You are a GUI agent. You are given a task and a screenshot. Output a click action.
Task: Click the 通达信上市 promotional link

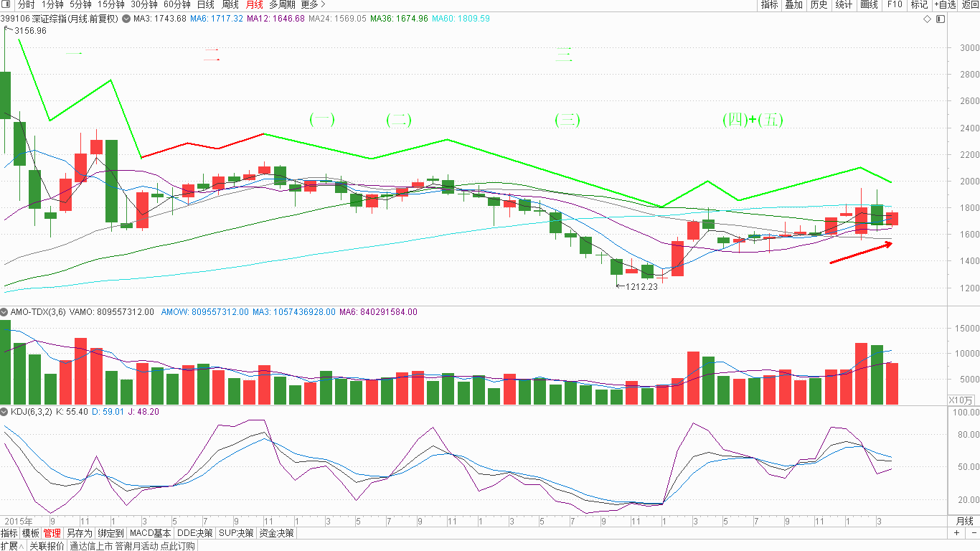pos(132,546)
